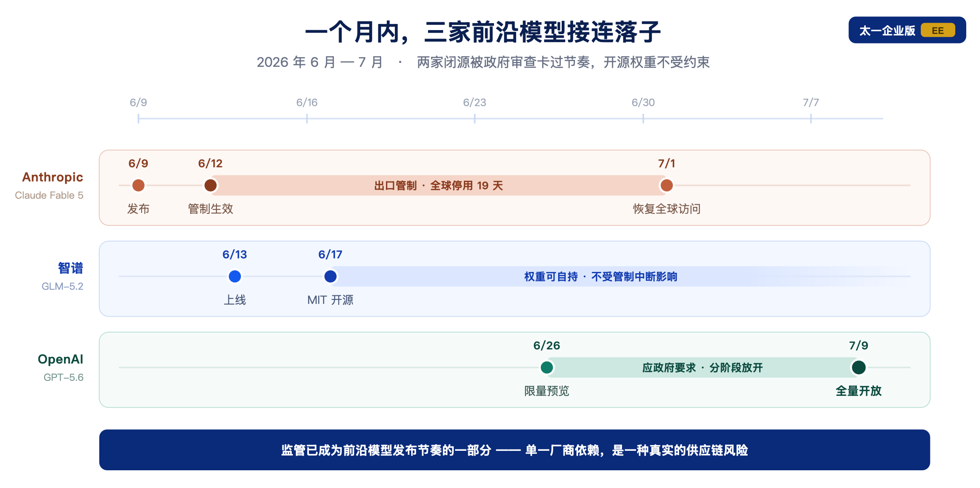Click the 智谱 row label
The height and width of the screenshot is (488, 980).
70,268
